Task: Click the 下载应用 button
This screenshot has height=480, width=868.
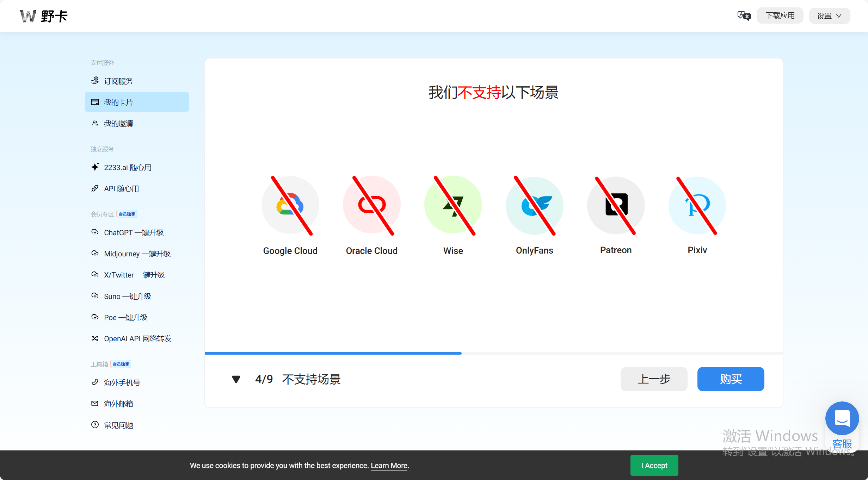Action: coord(780,16)
